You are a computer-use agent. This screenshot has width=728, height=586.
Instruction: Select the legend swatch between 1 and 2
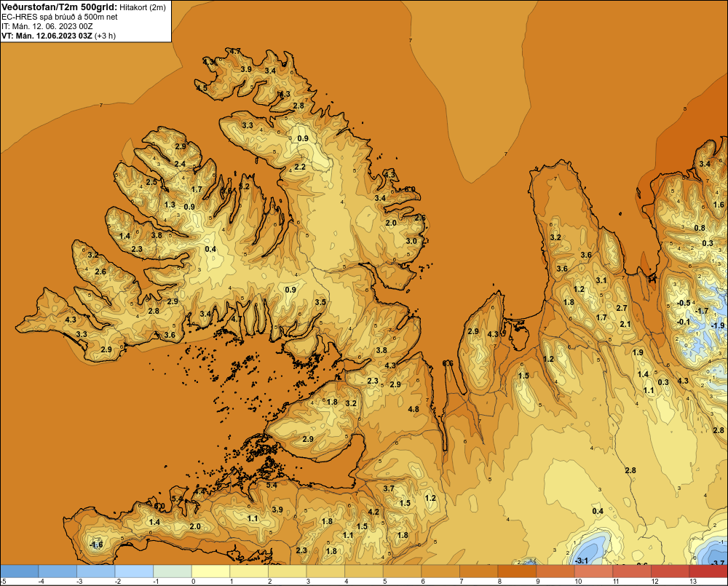tap(249, 571)
